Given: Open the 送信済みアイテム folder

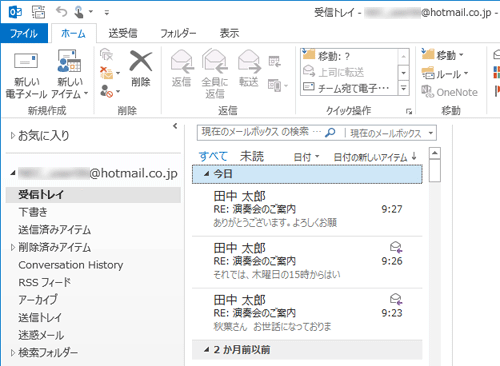Looking at the screenshot, I should pyautogui.click(x=55, y=230).
